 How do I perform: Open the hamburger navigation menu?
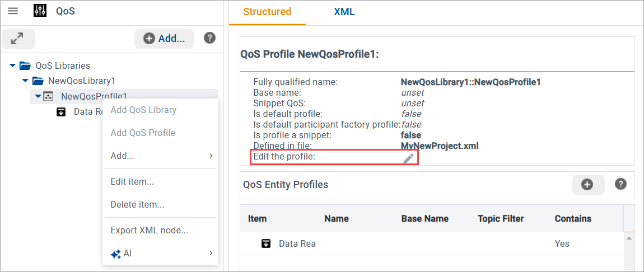coord(12,11)
